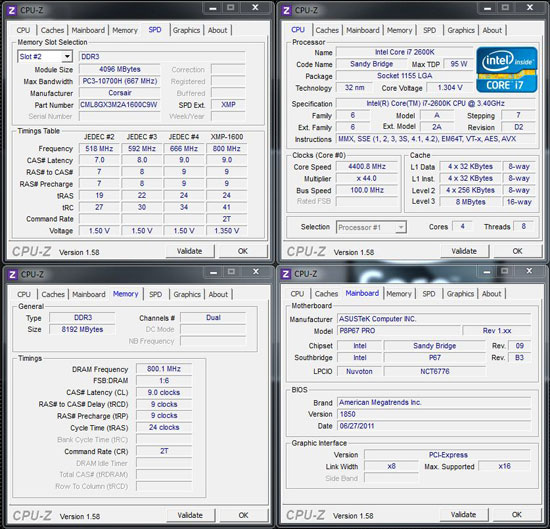Open Memory tab in CPU window
This screenshot has height=529, width=550.
(400, 30)
